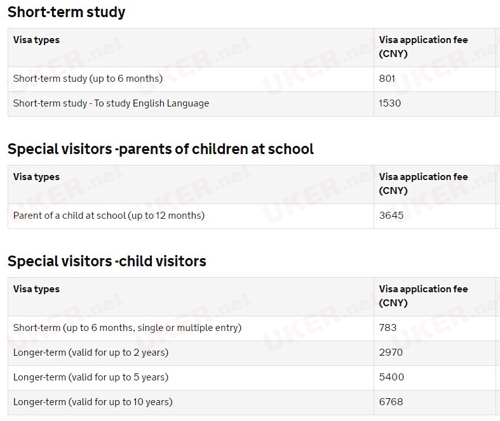
Task: Select the Parent of a child at school row
Action: pyautogui.click(x=253, y=216)
